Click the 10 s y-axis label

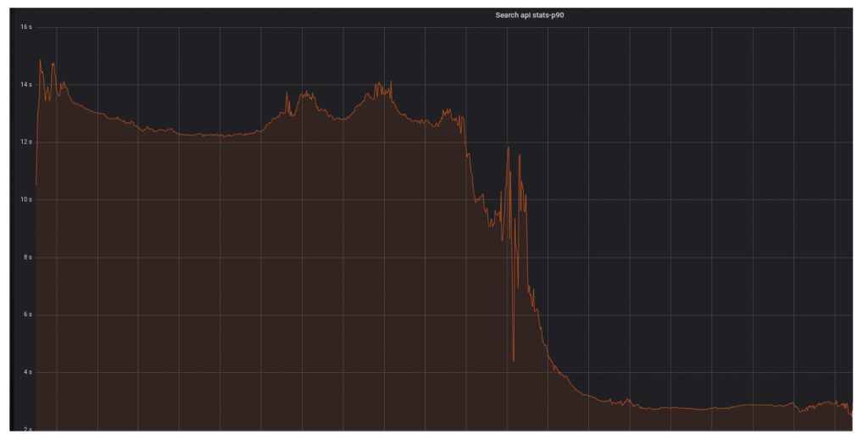pyautogui.click(x=25, y=199)
